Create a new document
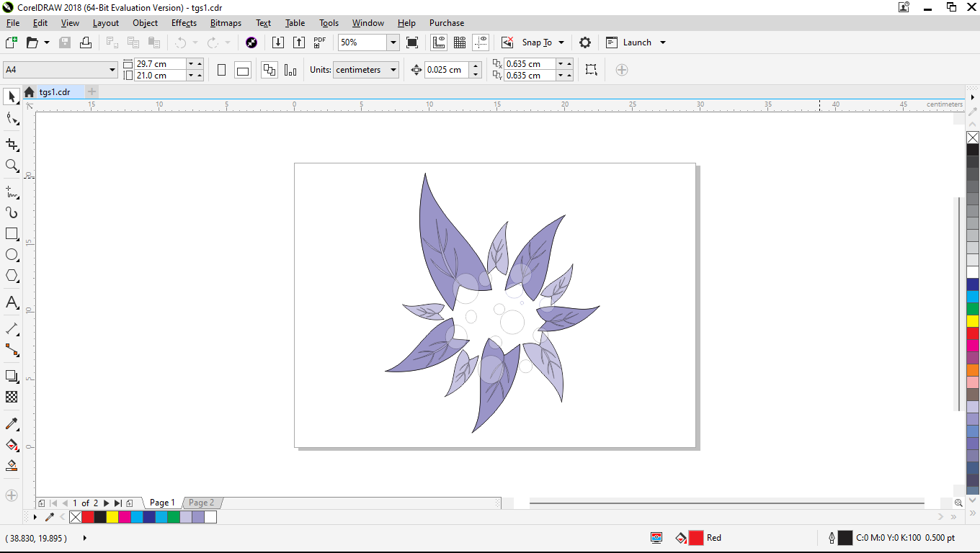The width and height of the screenshot is (980, 553). tap(12, 42)
